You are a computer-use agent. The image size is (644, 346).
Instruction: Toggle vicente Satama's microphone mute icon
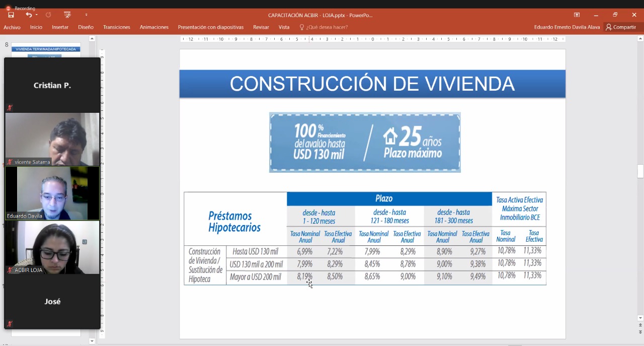9,162
